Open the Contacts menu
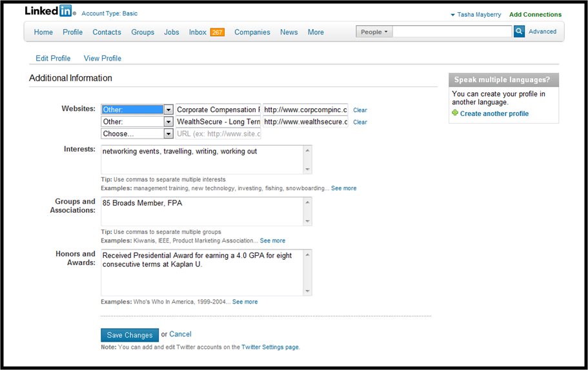 coord(107,32)
